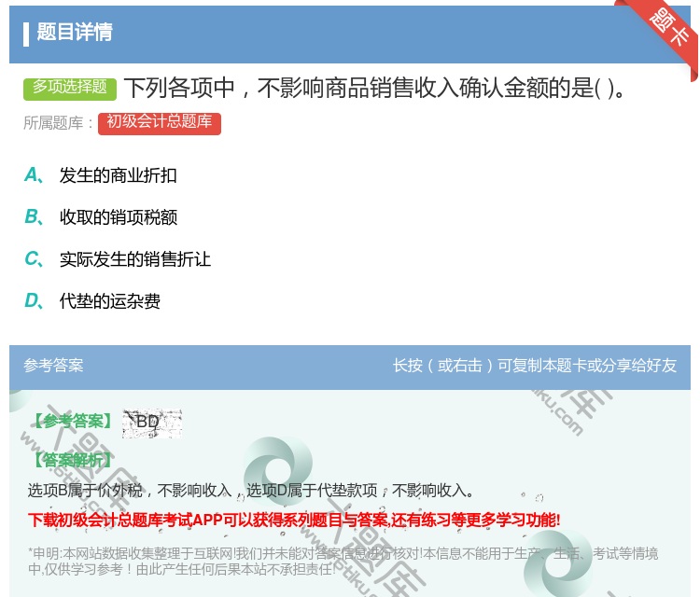Screen dimensions: 700x597
Task: Click the answer image showing BD
Action: tap(152, 423)
